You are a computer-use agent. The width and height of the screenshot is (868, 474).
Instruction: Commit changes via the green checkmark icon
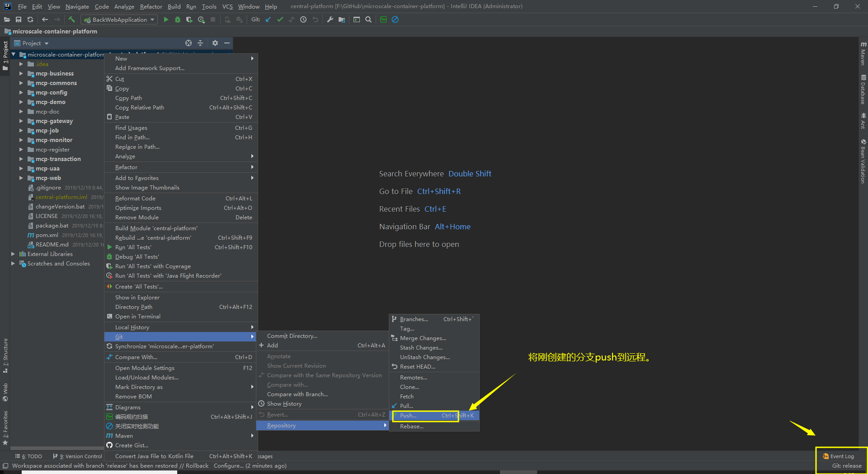pos(280,19)
